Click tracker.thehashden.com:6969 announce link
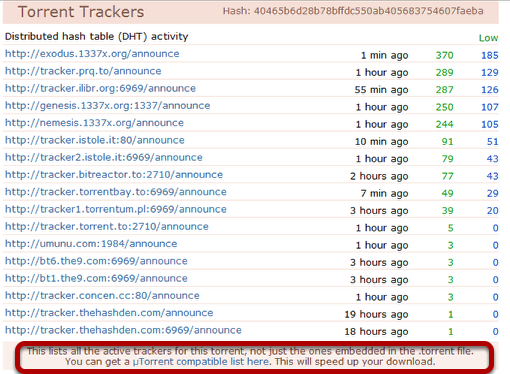The image size is (510, 374). [123, 330]
